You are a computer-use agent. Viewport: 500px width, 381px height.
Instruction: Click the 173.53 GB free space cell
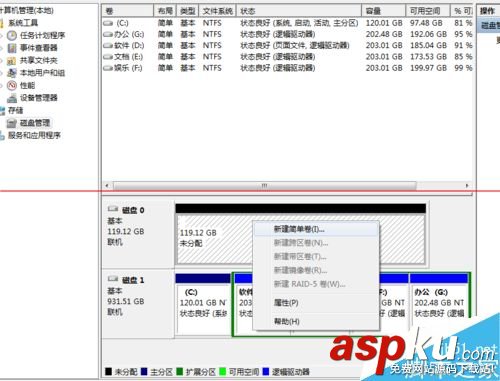tap(428, 57)
